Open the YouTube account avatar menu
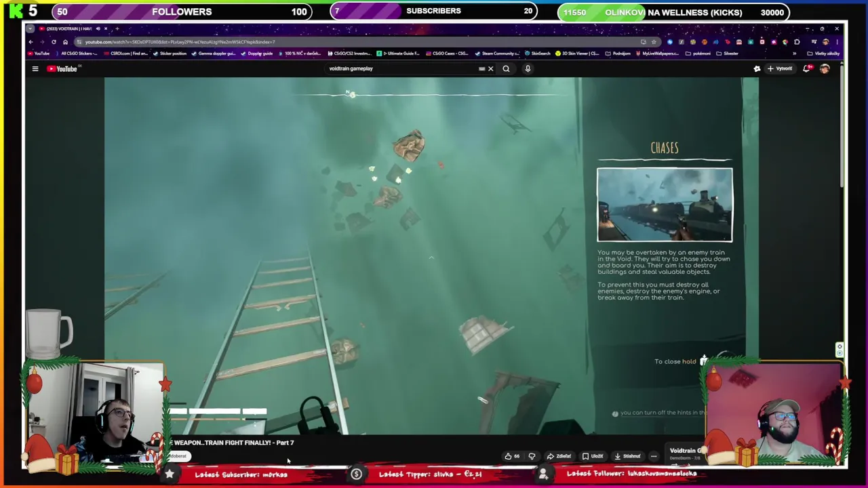 pyautogui.click(x=825, y=68)
